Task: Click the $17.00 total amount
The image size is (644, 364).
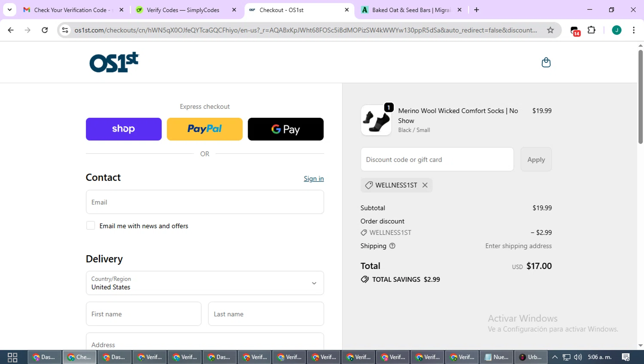Action: click(539, 266)
